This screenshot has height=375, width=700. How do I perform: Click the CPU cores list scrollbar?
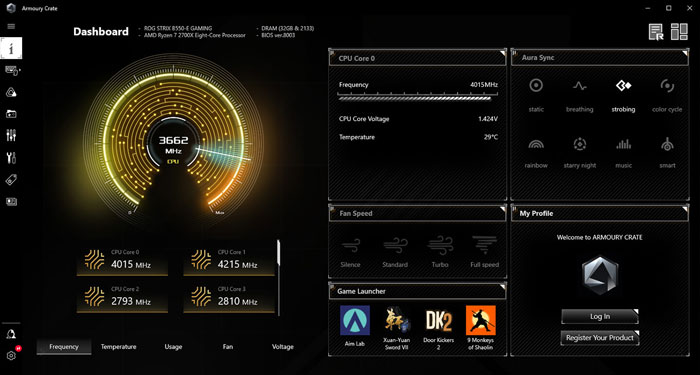[279, 278]
